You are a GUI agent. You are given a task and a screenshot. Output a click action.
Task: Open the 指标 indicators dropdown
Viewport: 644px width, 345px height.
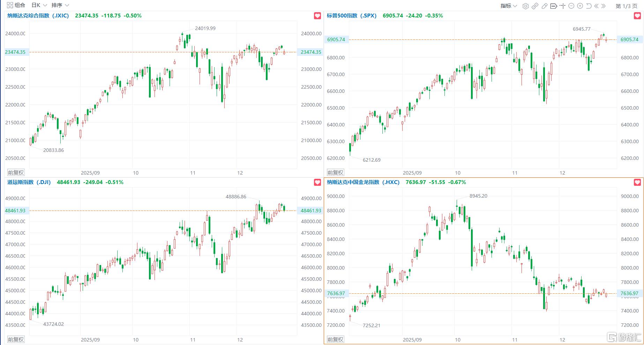click(509, 6)
